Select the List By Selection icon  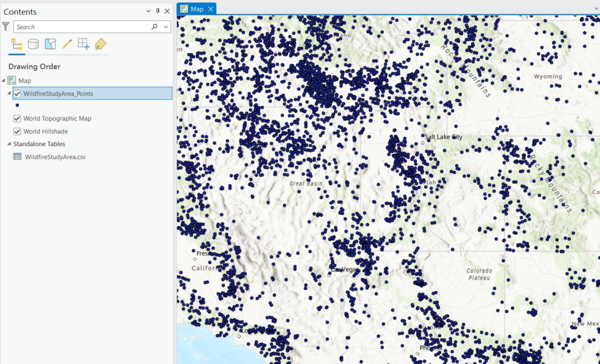50,43
